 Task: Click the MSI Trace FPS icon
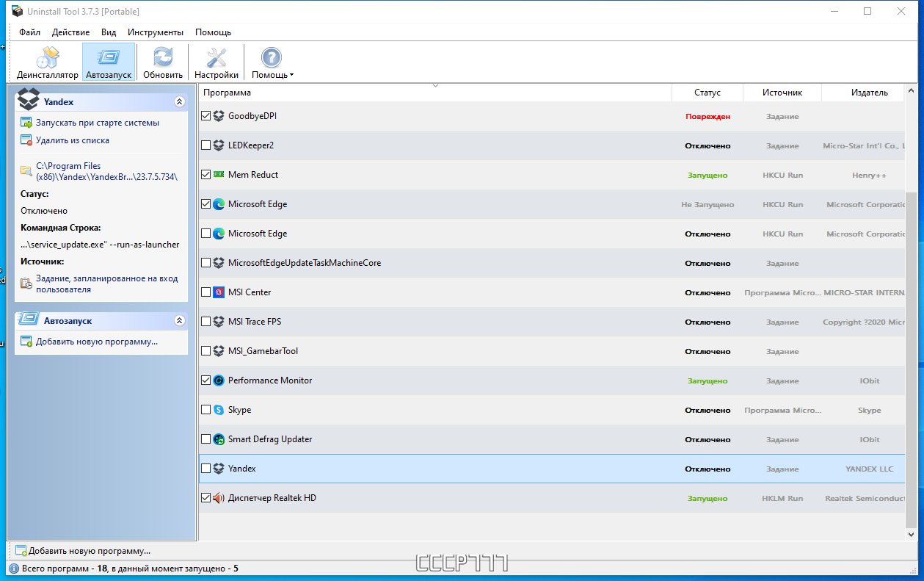219,322
